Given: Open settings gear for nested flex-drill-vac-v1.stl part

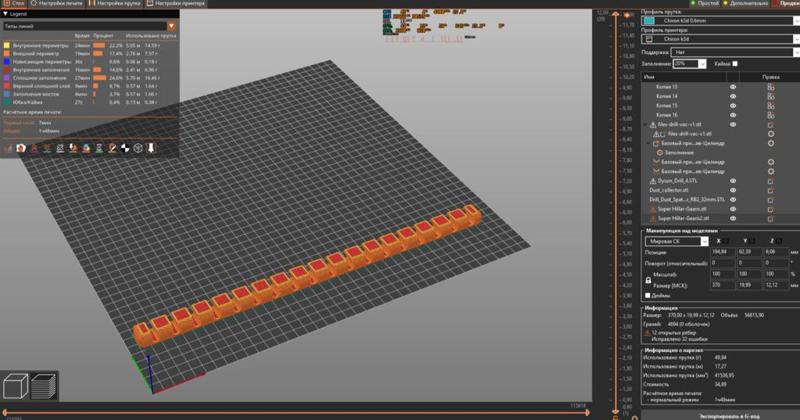Looking at the screenshot, I should pos(770,134).
